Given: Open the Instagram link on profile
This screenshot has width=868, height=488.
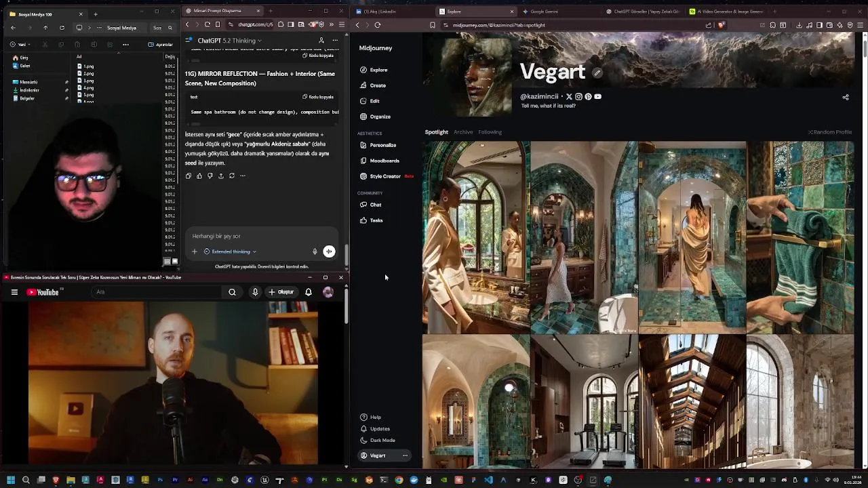Looking at the screenshot, I should tap(578, 97).
